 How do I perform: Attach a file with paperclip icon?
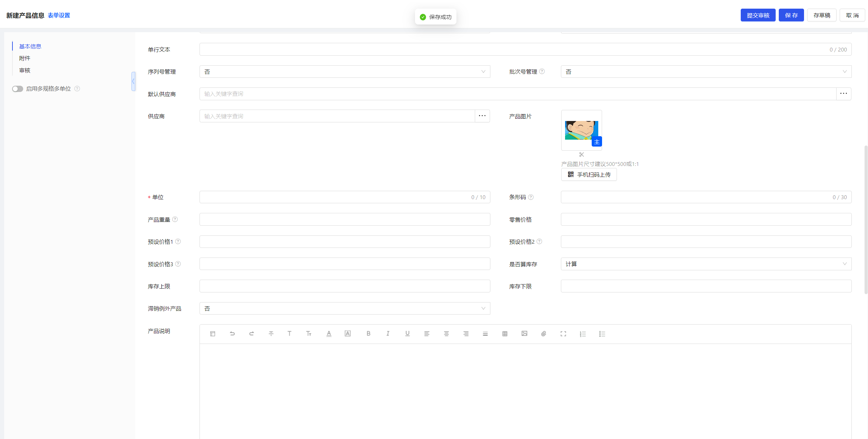pos(544,334)
